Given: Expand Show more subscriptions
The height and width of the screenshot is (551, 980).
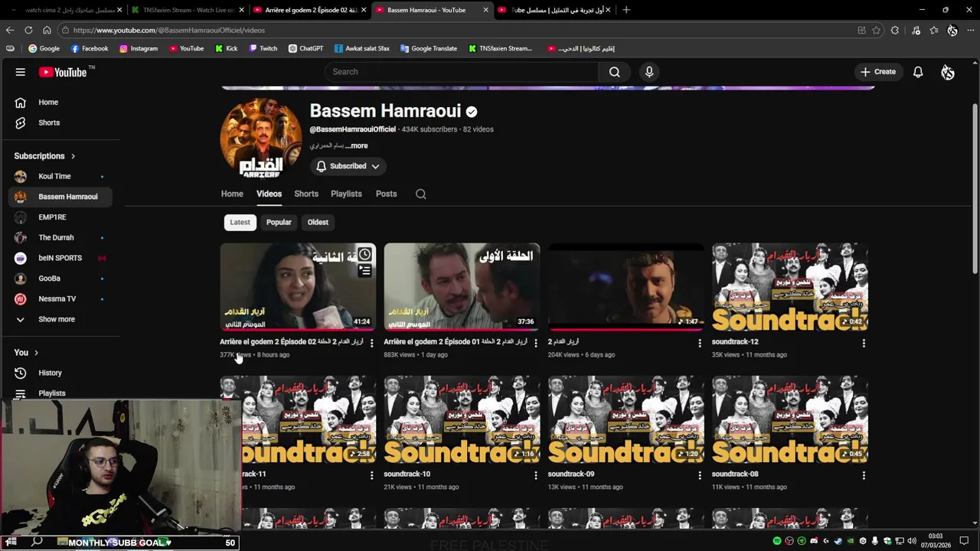Looking at the screenshot, I should [57, 319].
